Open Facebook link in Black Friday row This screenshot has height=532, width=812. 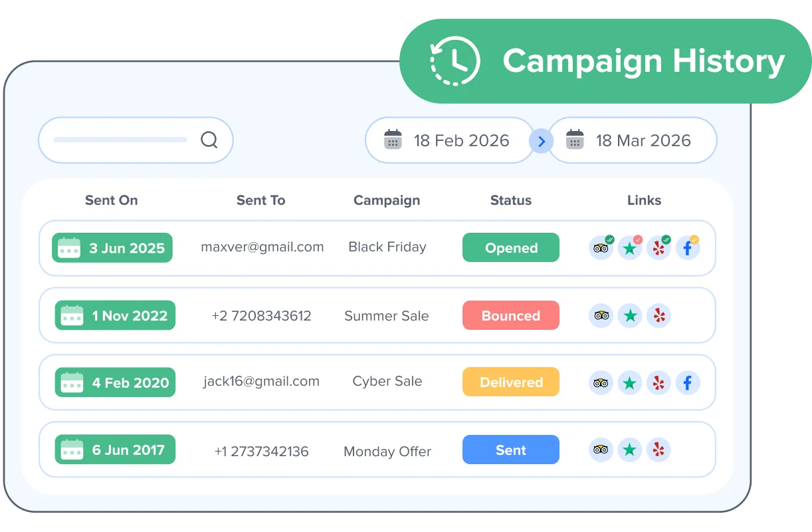click(688, 248)
